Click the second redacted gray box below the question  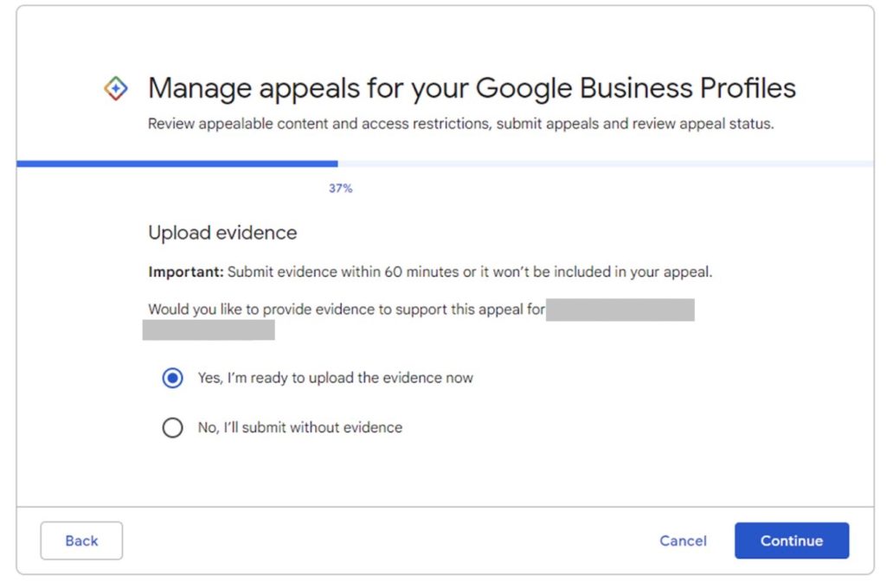[x=209, y=329]
